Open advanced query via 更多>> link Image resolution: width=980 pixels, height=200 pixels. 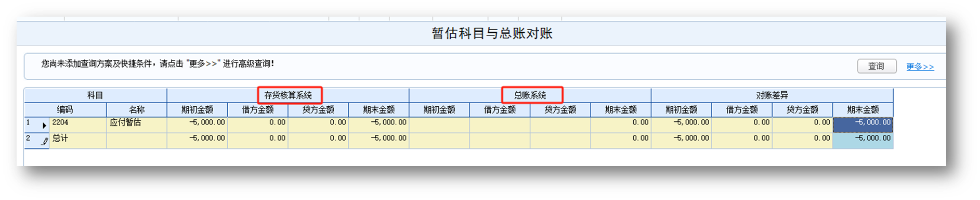[x=920, y=67]
